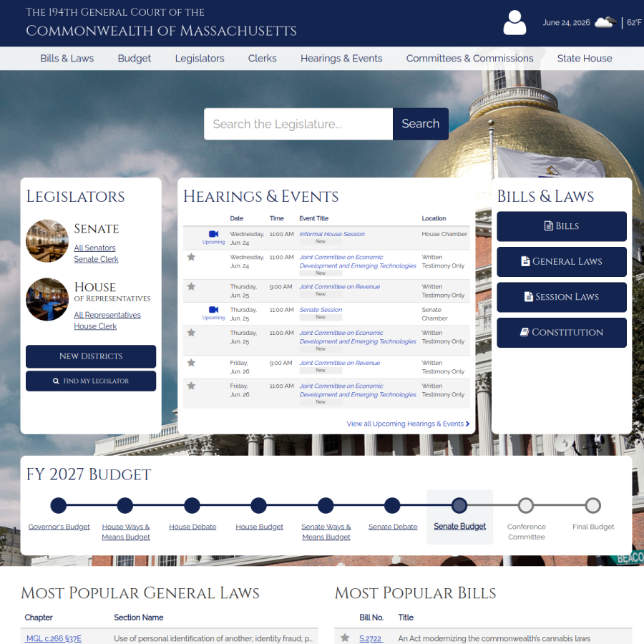Image resolution: width=644 pixels, height=644 pixels.
Task: Open Senate Ways & Means Budget label link
Action: click(x=326, y=532)
